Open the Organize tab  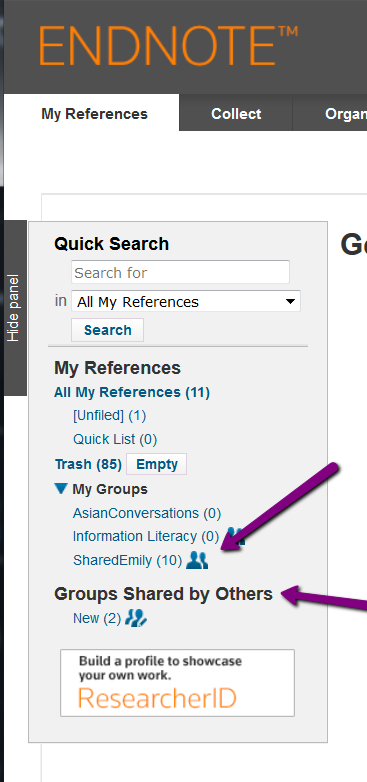coord(346,113)
